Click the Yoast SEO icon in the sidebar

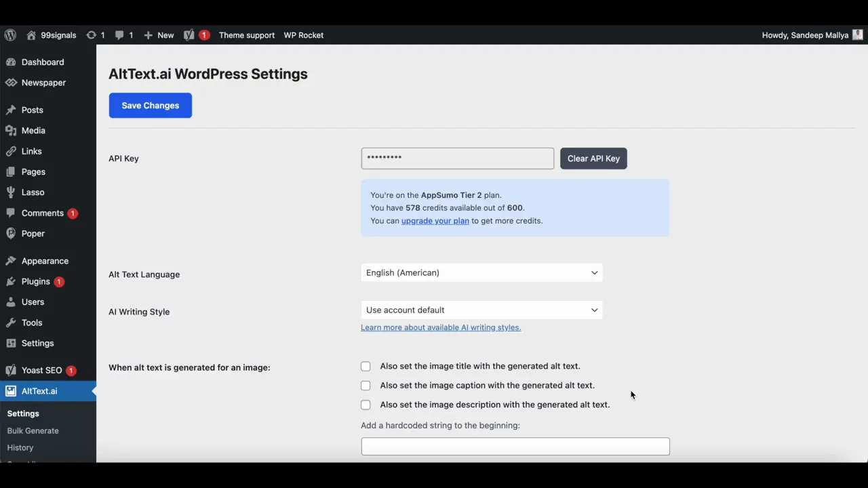pyautogui.click(x=10, y=370)
